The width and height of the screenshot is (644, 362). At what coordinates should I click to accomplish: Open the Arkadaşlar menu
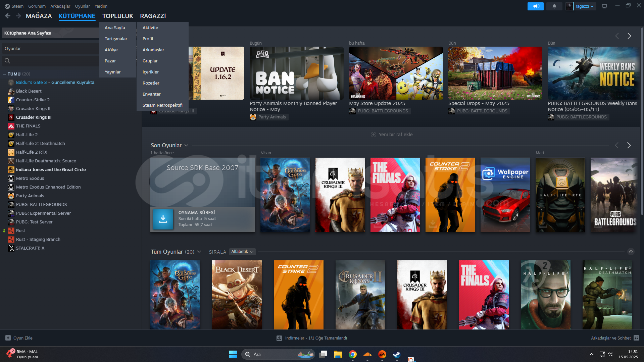(x=60, y=6)
